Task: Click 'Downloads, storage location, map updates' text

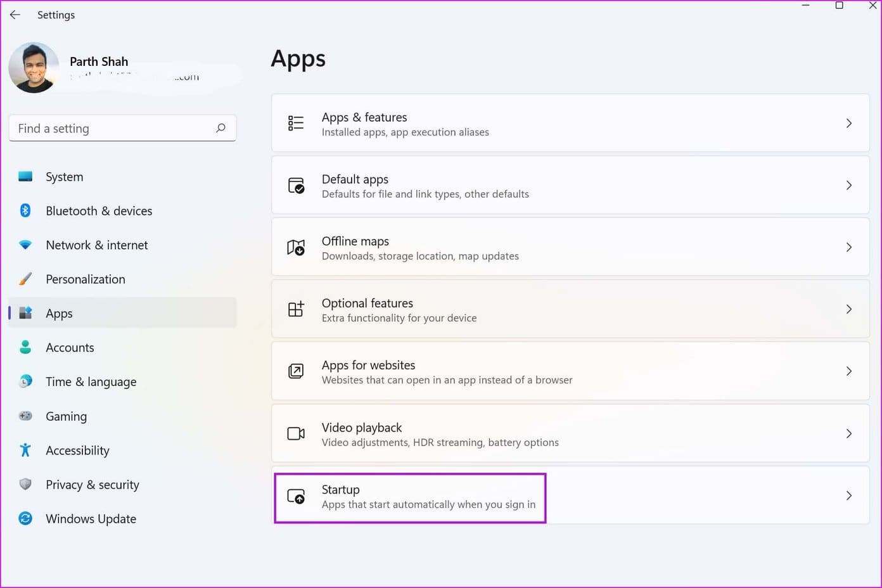Action: 420,256
